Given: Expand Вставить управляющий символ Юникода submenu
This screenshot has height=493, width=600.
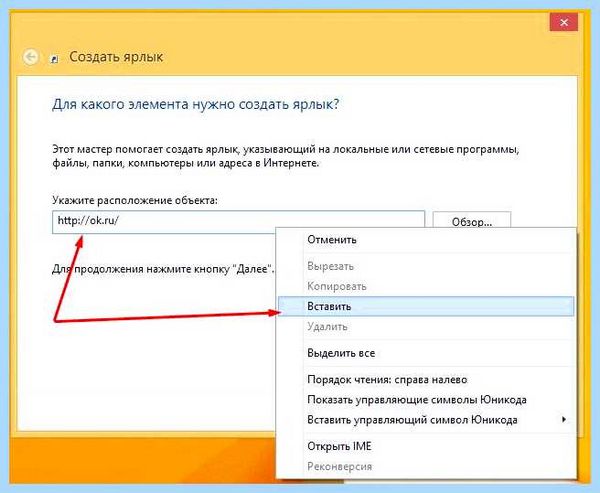Looking at the screenshot, I should pyautogui.click(x=426, y=420).
